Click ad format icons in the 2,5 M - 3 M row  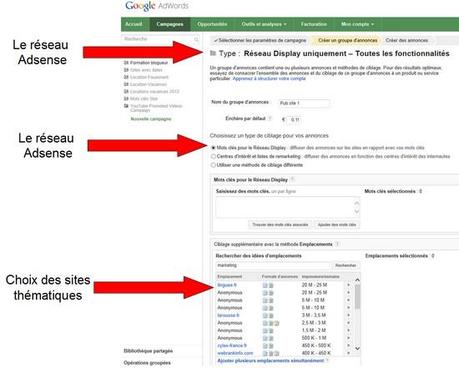271,323
